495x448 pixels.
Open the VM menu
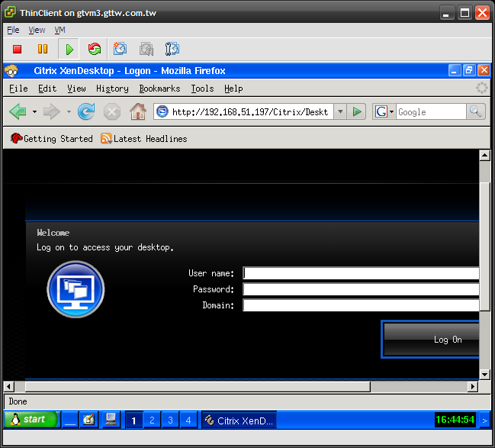pyautogui.click(x=59, y=30)
